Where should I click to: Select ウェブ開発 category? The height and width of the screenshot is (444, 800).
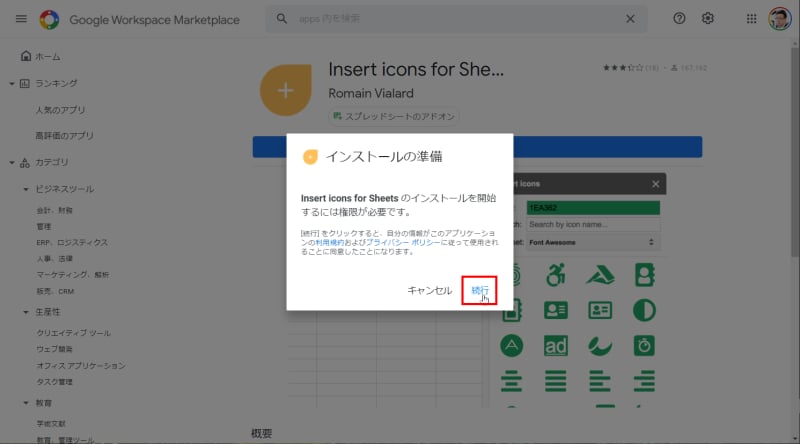pyautogui.click(x=54, y=349)
